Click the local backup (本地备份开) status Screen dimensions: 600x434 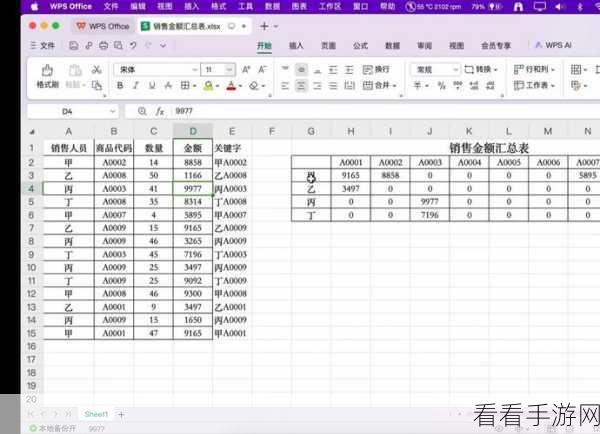click(x=53, y=428)
